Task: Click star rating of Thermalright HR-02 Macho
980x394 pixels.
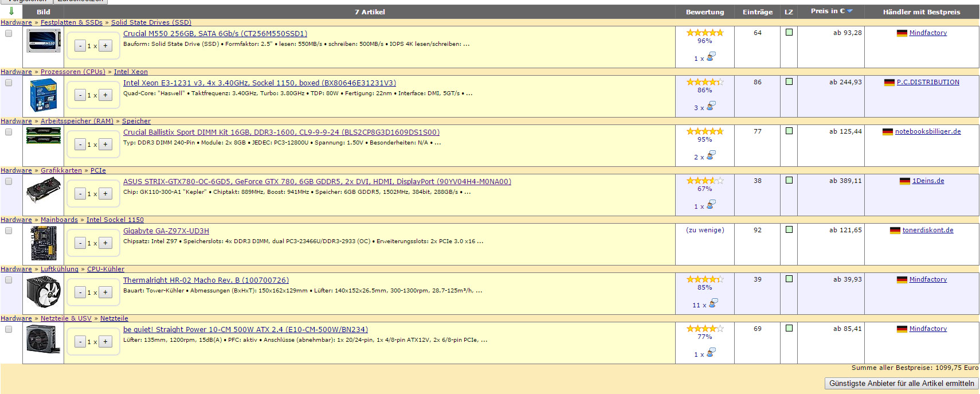Action: (x=705, y=279)
